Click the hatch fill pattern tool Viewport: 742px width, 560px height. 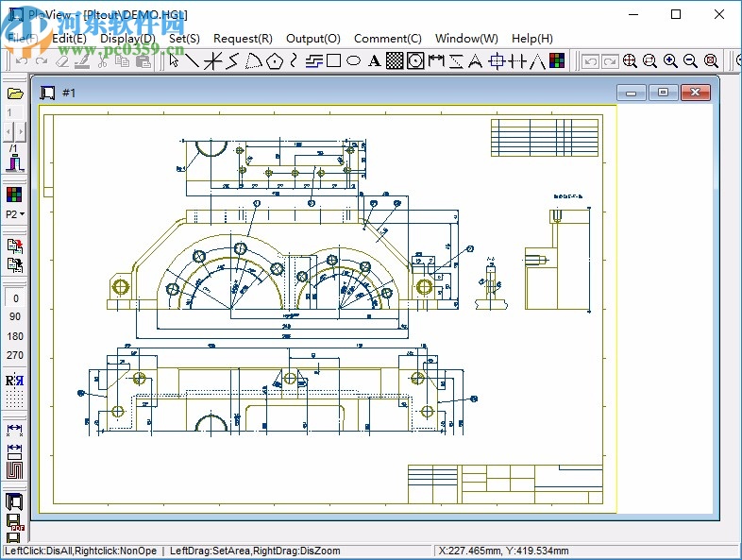coord(395,61)
